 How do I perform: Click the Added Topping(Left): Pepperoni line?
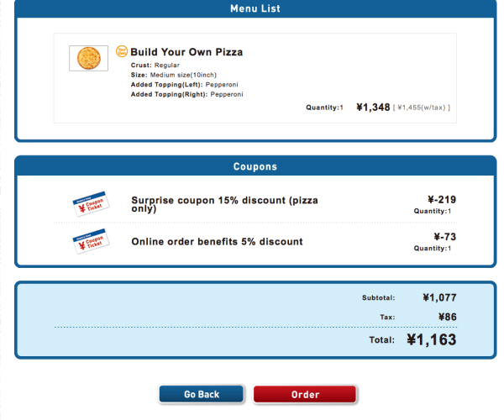[185, 85]
